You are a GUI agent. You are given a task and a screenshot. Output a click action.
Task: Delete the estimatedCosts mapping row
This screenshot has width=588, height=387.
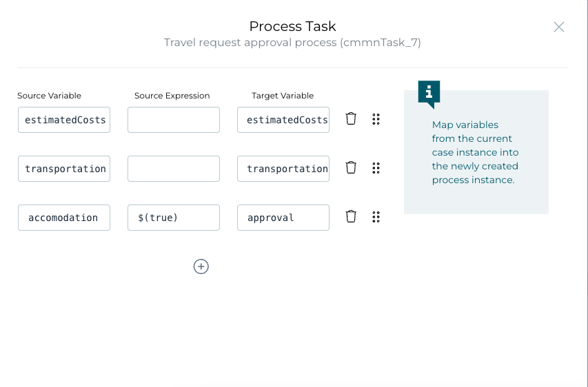(351, 118)
